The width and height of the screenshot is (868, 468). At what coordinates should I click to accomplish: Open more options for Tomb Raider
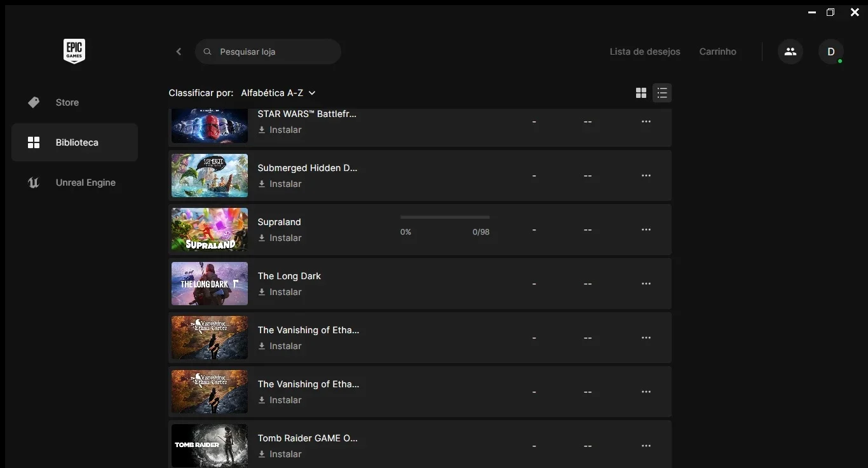[x=646, y=446]
